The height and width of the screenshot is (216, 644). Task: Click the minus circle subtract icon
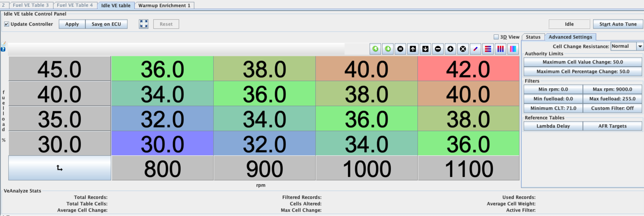tap(438, 49)
